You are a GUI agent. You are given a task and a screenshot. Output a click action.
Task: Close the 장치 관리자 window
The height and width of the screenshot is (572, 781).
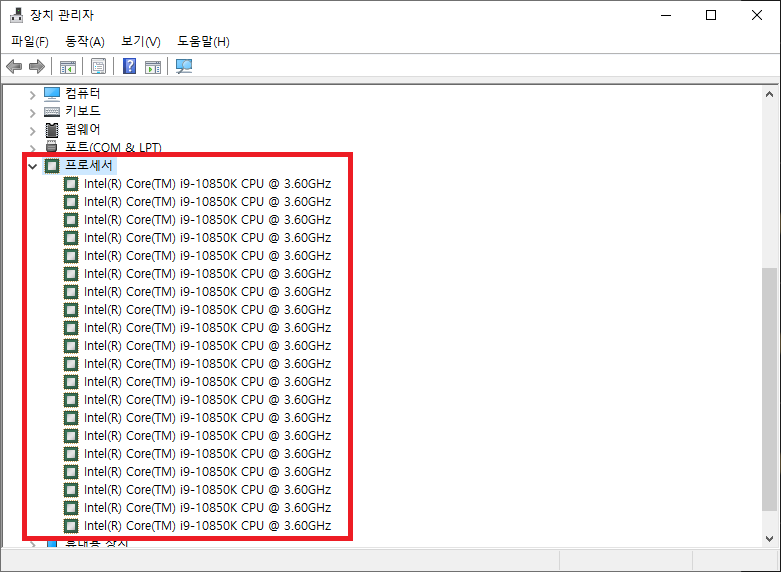[757, 15]
